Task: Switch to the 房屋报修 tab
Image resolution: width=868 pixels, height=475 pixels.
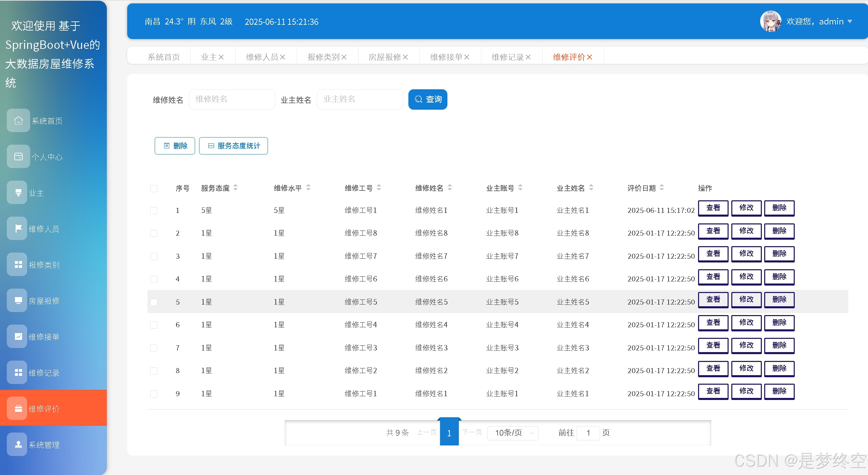Action: (x=385, y=57)
